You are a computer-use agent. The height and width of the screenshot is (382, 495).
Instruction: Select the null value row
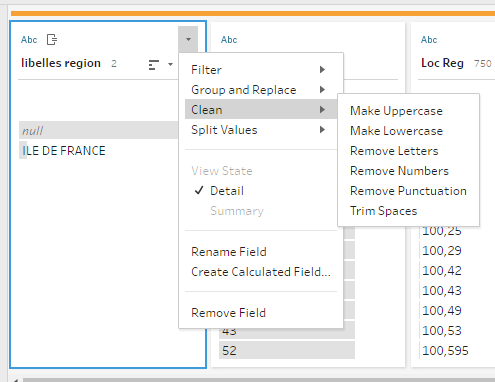tap(99, 130)
